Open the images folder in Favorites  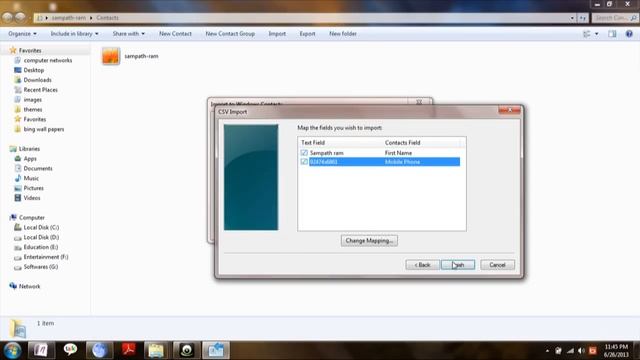tap(32, 100)
